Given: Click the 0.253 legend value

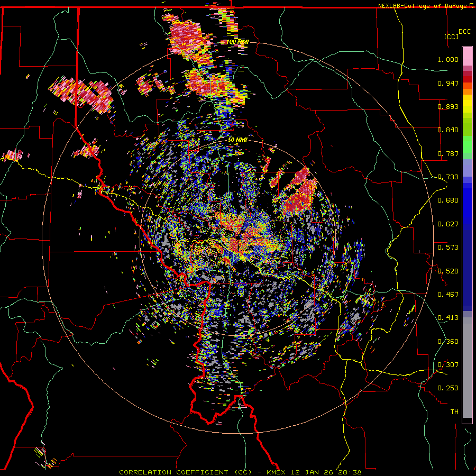Looking at the screenshot, I should click(x=448, y=388).
